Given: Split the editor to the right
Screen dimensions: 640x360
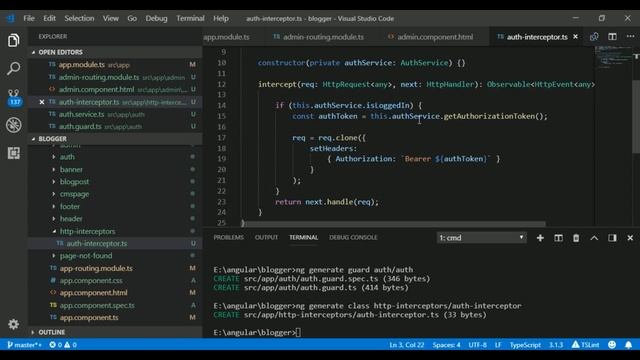Looking at the screenshot, I should pyautogui.click(x=612, y=37).
